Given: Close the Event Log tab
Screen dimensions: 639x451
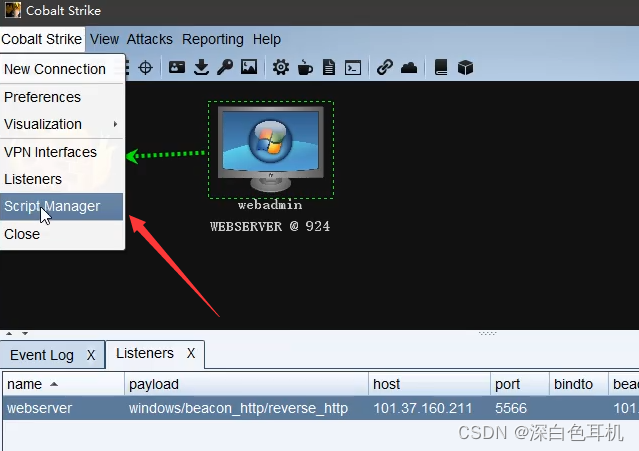Looking at the screenshot, I should pos(91,355).
